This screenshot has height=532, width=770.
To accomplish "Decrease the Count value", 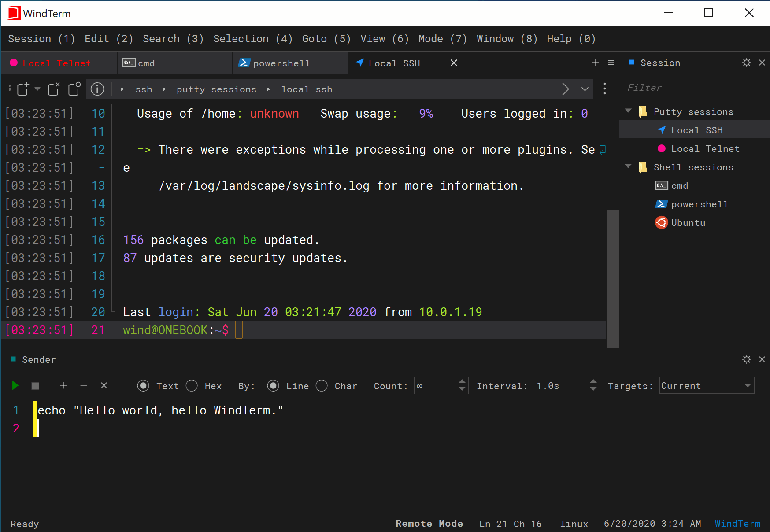I will click(x=462, y=389).
